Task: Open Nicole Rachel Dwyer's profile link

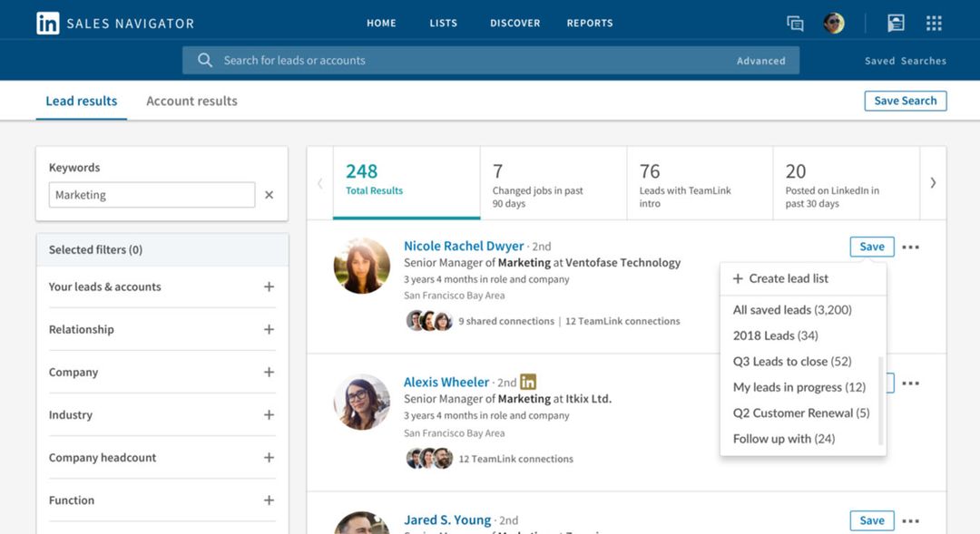Action: tap(464, 246)
